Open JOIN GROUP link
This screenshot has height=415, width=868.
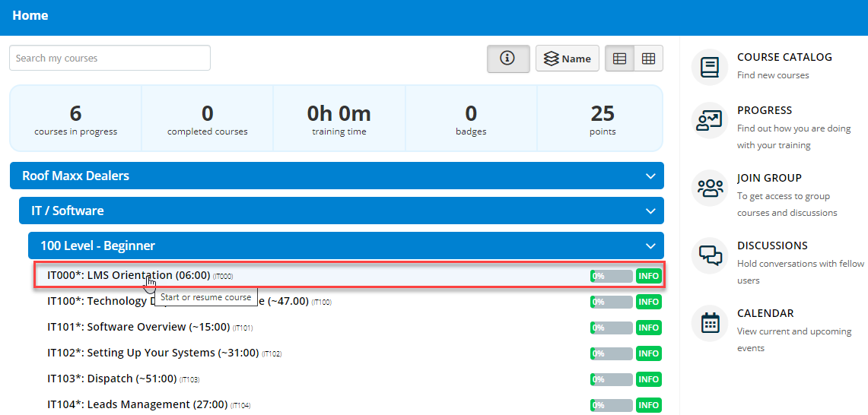click(x=769, y=178)
